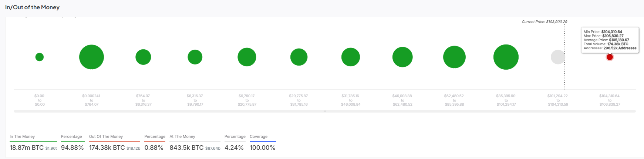
Task: Select the At The Money 843.5k BTC value
Action: (x=186, y=148)
